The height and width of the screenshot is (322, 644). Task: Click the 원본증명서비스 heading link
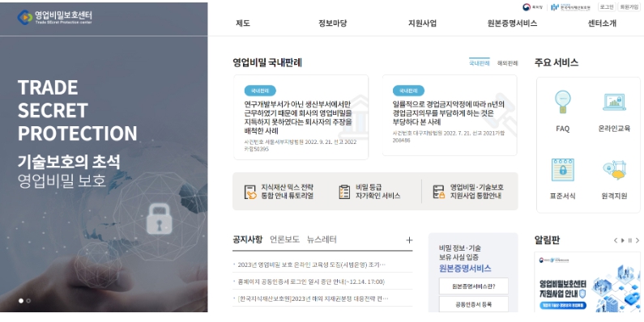coord(465,269)
